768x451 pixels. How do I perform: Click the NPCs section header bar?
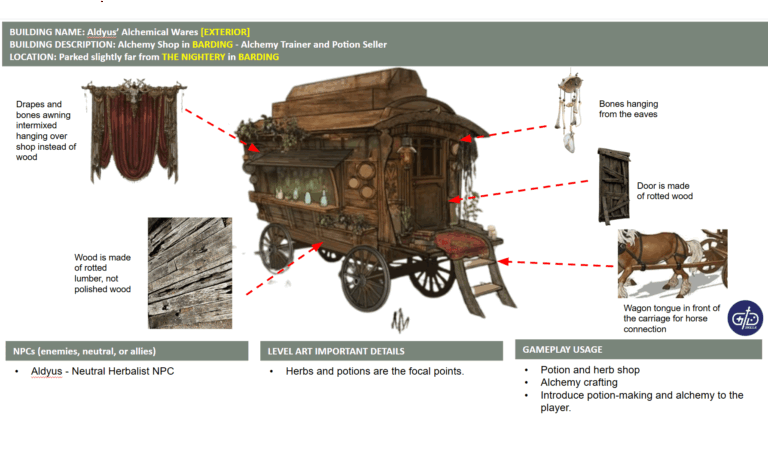126,351
